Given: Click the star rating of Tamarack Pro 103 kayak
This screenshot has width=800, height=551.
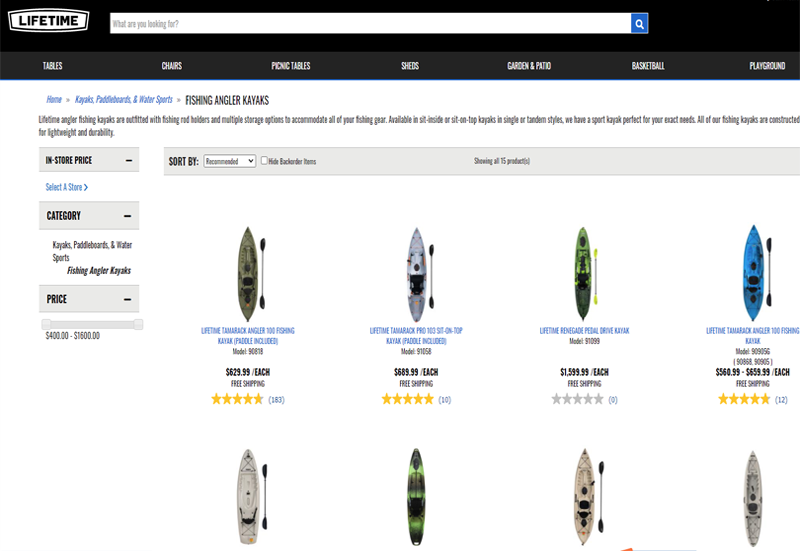Looking at the screenshot, I should point(407,399).
